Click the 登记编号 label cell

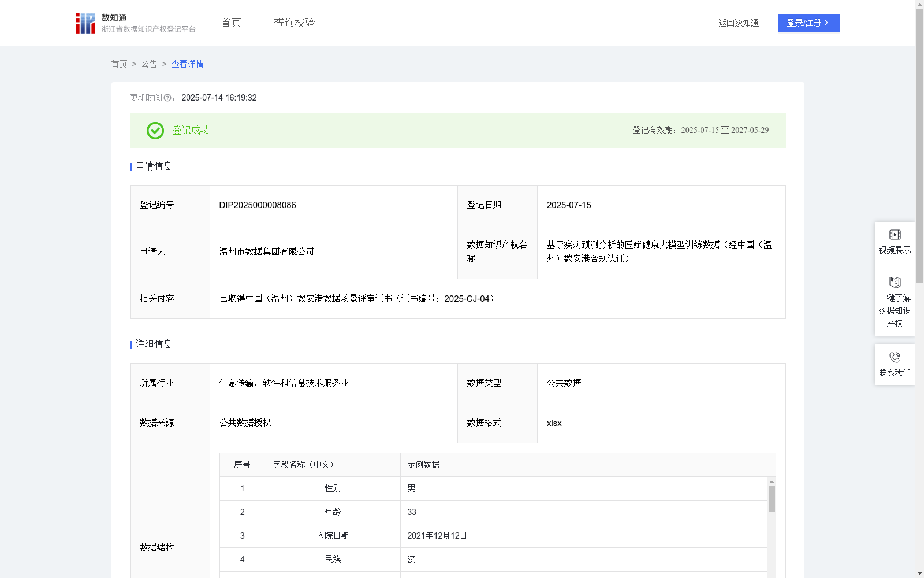[170, 205]
